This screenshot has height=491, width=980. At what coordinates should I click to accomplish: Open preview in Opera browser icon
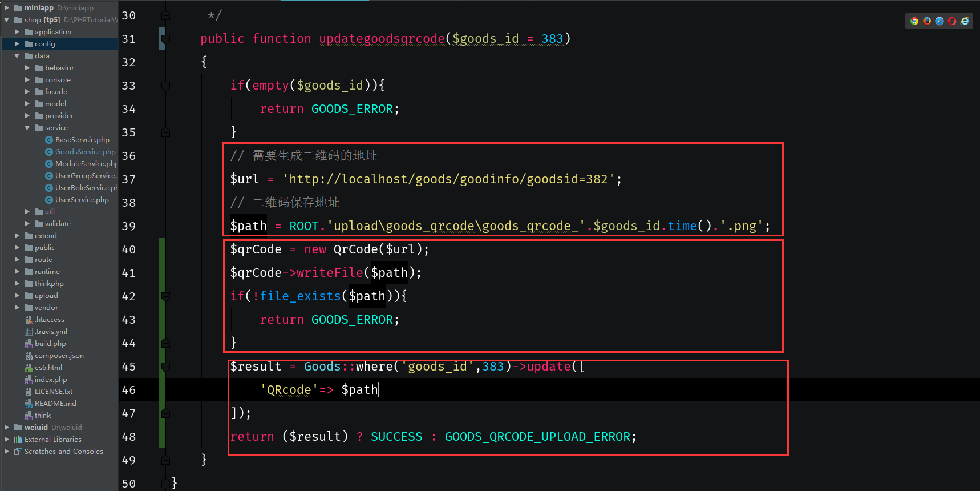(952, 21)
